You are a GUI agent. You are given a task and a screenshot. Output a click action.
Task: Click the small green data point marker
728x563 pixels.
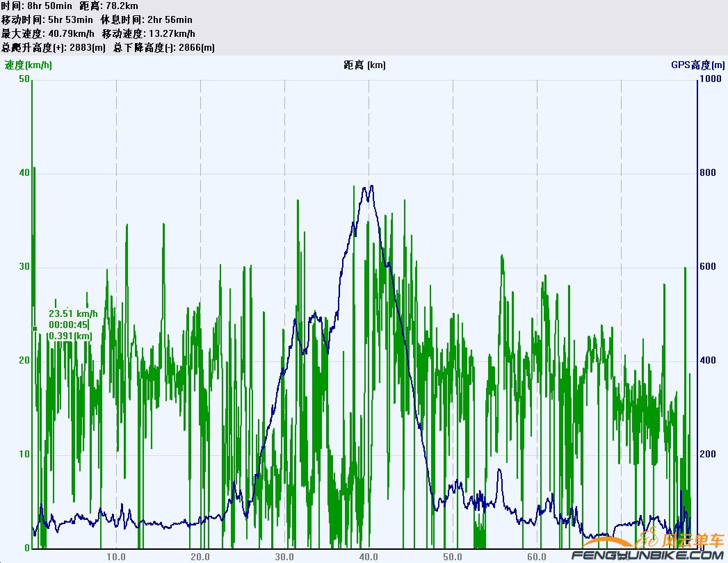tap(35, 328)
